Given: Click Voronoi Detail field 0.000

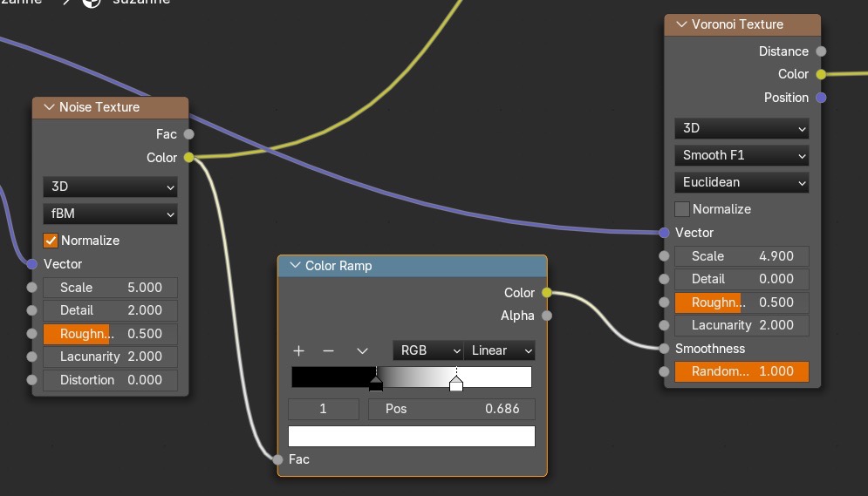Looking at the screenshot, I should point(742,279).
